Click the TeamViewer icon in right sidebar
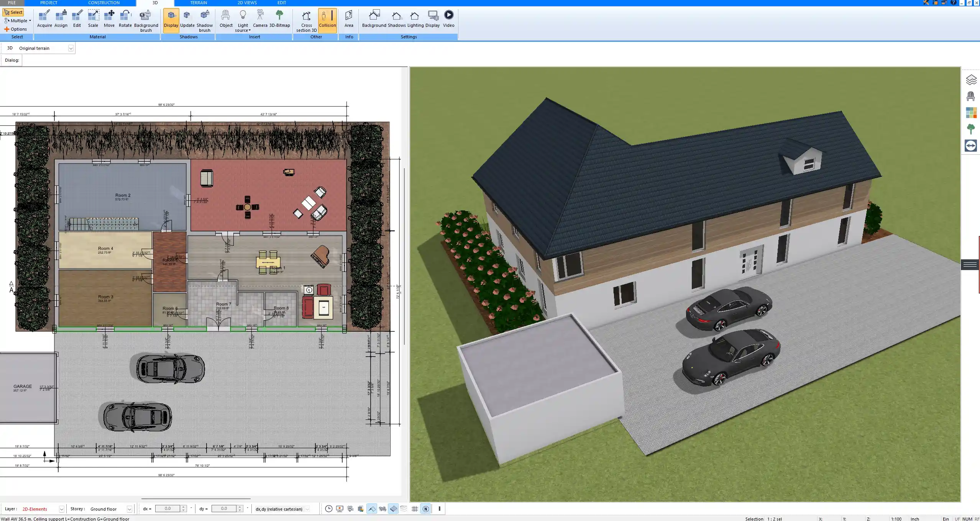This screenshot has width=980, height=521. (x=971, y=146)
